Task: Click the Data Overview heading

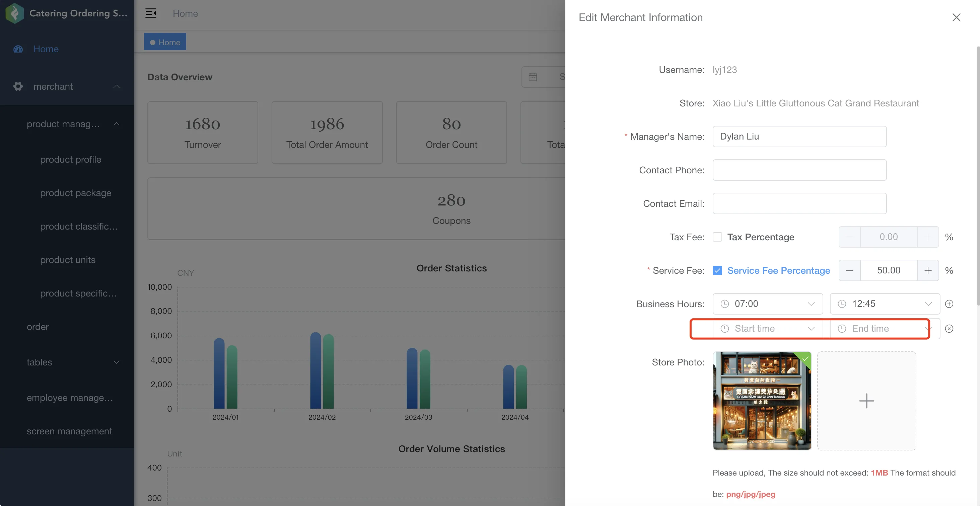Action: point(180,77)
